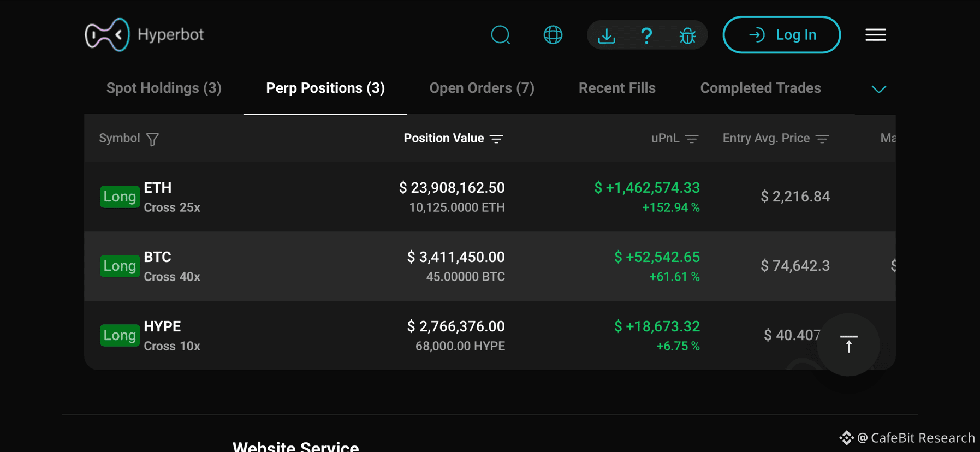Select the ETH long position row
The width and height of the screenshot is (980, 452).
click(x=490, y=197)
